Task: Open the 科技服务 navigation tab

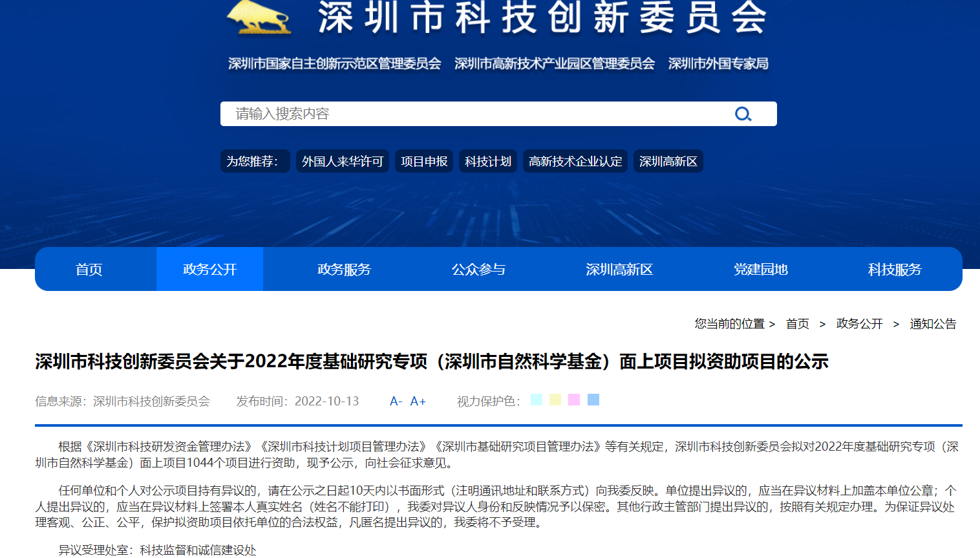Action: 895,270
